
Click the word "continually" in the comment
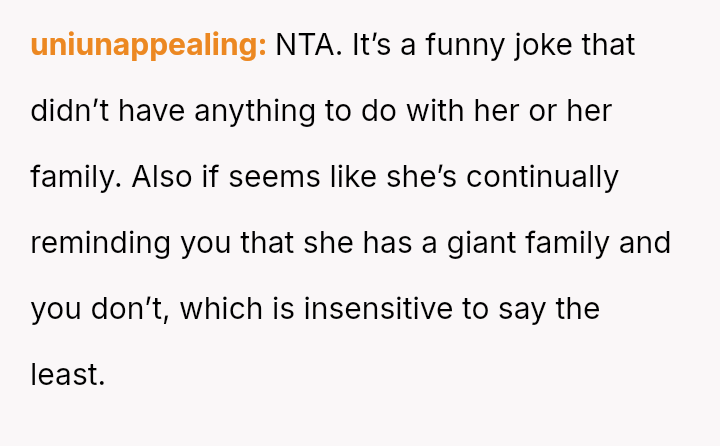pos(542,178)
